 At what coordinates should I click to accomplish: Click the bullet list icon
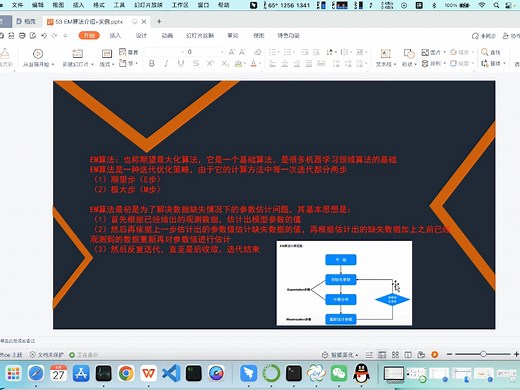(x=272, y=52)
